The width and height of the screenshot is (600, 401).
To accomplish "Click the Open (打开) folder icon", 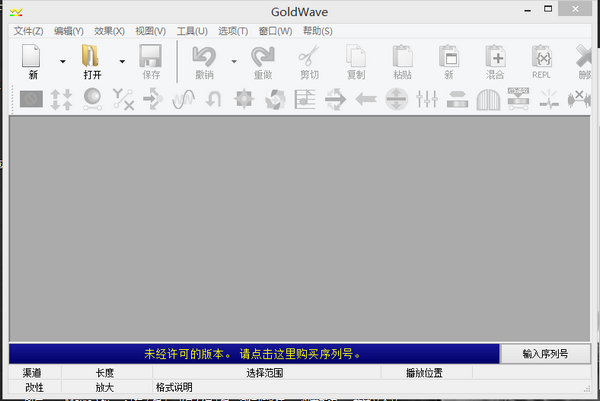I will pyautogui.click(x=91, y=56).
